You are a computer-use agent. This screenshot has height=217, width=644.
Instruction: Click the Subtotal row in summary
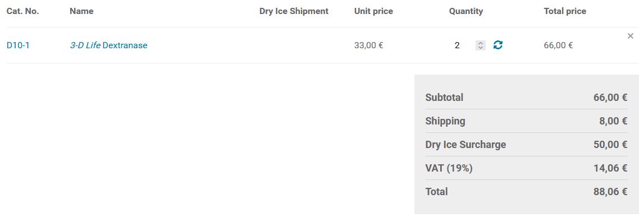(x=526, y=98)
